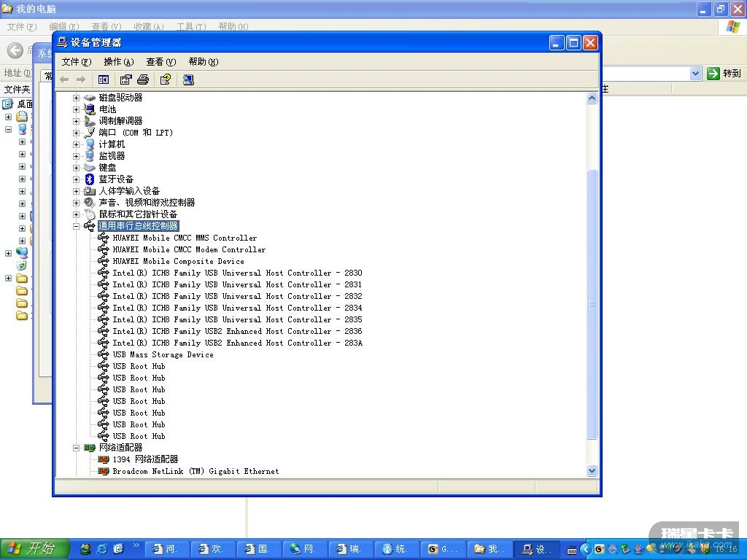Select Intel ICH8 USB Universal Host Controller - 2830

pyautogui.click(x=237, y=273)
